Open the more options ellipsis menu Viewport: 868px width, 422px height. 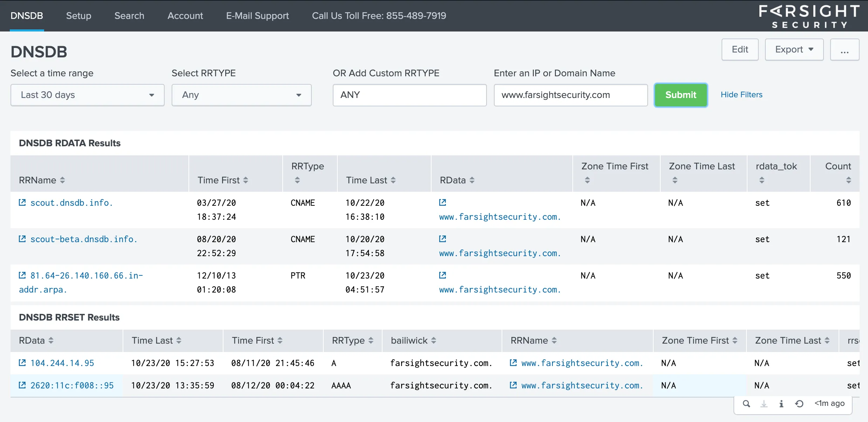[845, 50]
